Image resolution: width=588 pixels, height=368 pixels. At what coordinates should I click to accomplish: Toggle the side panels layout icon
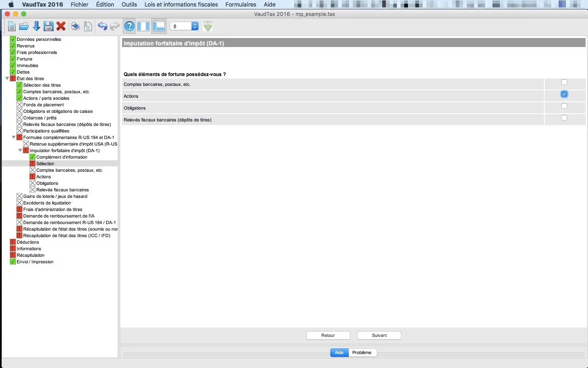143,27
